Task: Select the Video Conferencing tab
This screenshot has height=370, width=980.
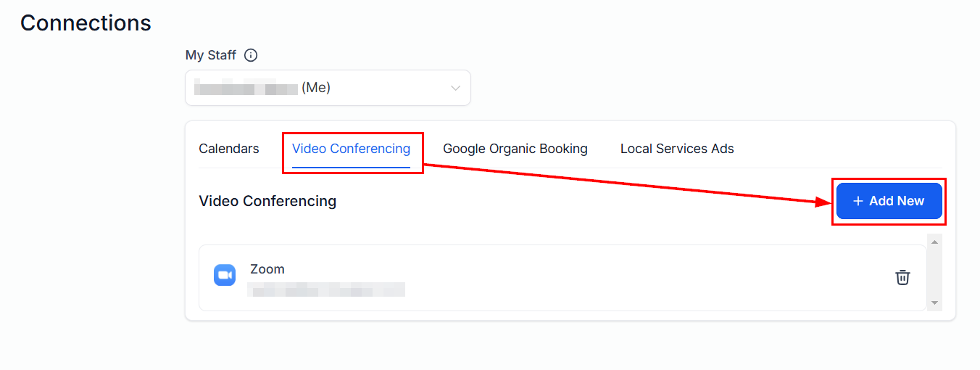Action: pos(351,149)
